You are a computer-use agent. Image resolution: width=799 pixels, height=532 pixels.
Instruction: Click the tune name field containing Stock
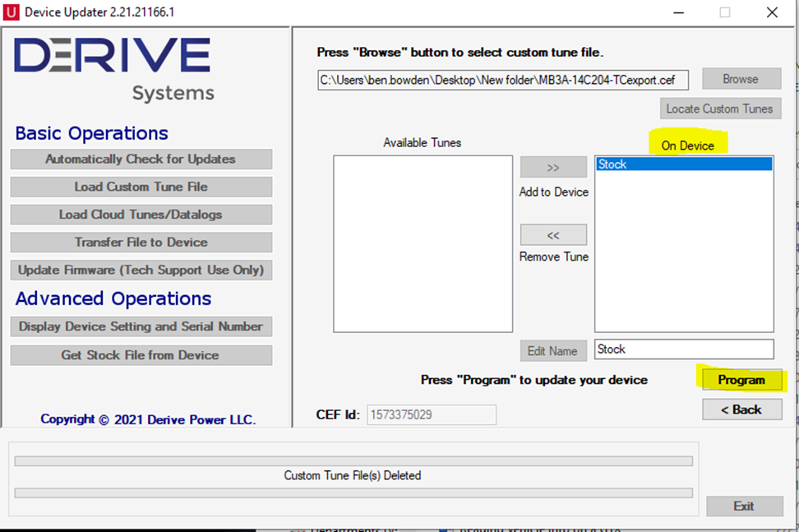(x=685, y=349)
